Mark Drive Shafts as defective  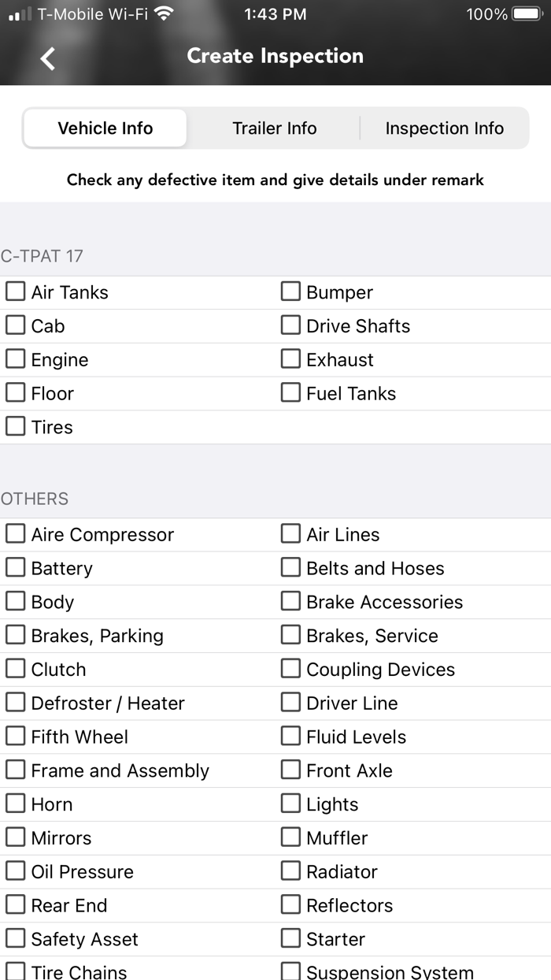[290, 325]
